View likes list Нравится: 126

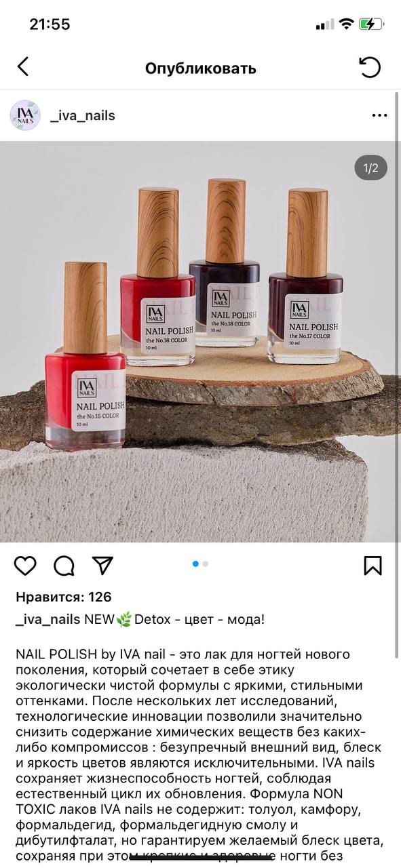point(64,597)
